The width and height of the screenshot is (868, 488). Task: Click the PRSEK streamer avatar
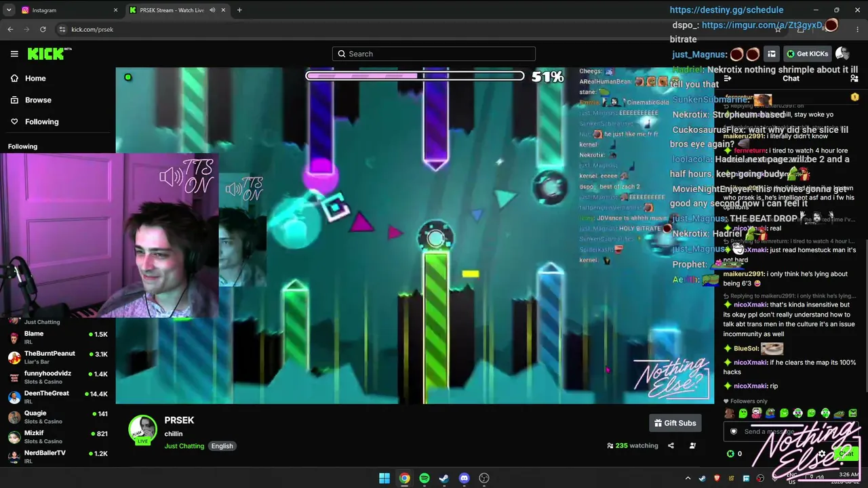[142, 430]
